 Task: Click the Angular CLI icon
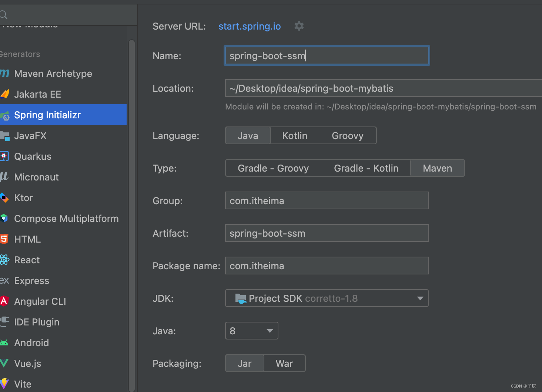pos(4,301)
